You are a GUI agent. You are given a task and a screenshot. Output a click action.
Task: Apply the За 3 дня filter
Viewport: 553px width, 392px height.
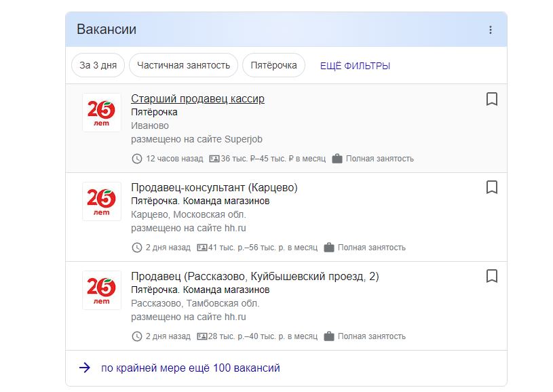pos(98,65)
